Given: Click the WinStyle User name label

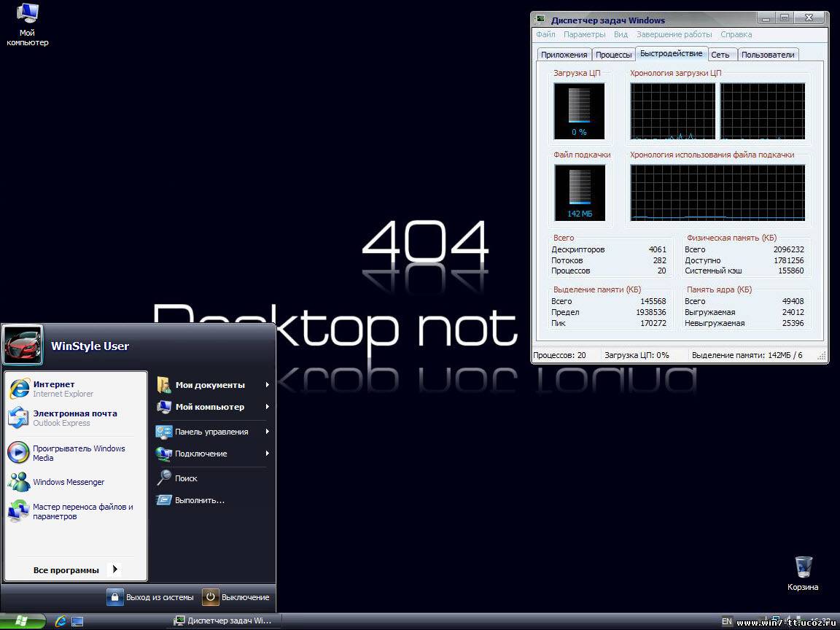Looking at the screenshot, I should pos(90,346).
